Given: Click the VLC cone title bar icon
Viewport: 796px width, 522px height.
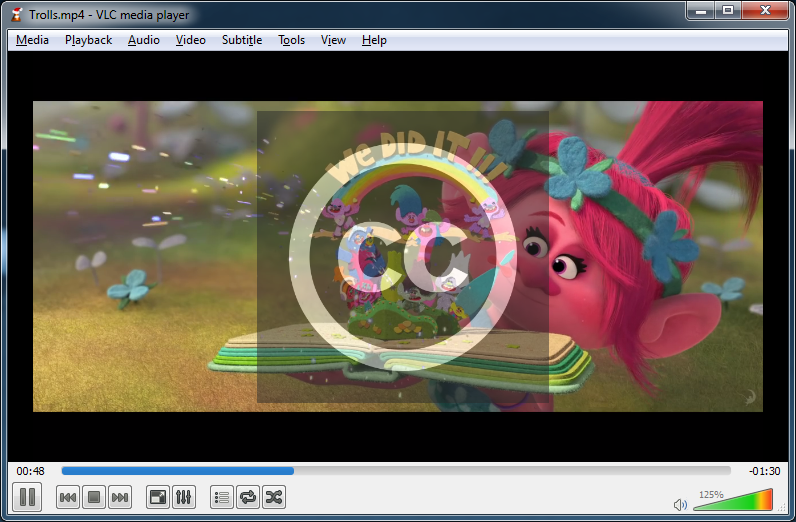Looking at the screenshot, I should coord(16,14).
